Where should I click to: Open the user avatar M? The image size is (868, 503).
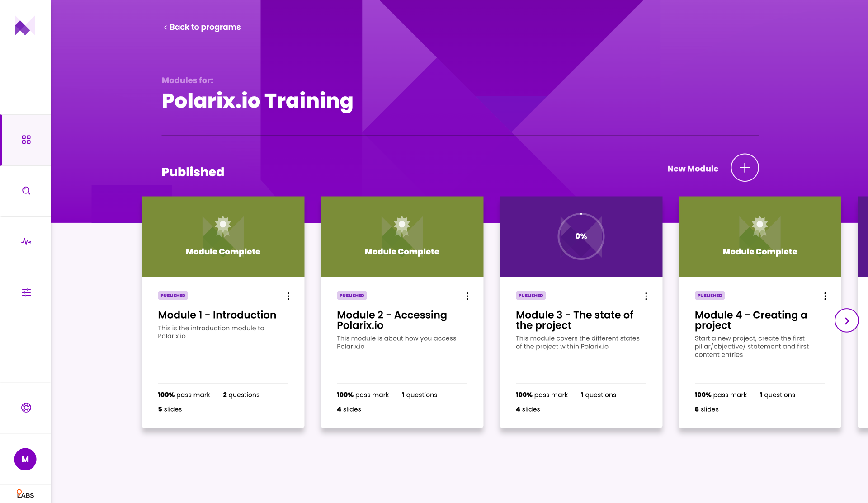(x=25, y=459)
